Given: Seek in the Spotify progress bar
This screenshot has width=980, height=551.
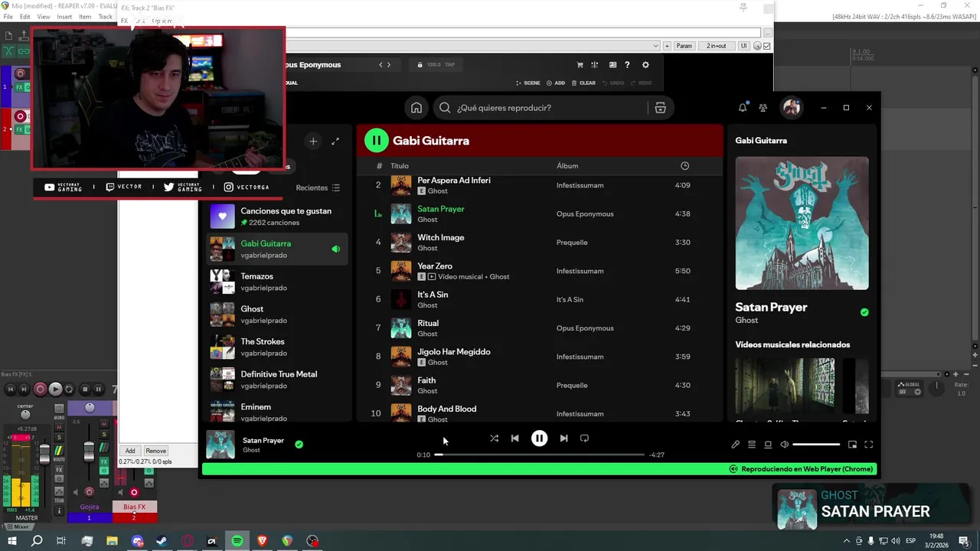Looking at the screenshot, I should point(540,455).
